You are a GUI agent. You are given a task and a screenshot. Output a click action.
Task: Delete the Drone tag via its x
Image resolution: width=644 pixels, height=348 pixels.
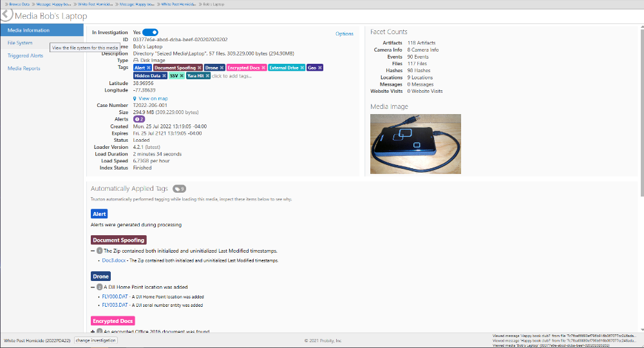tap(222, 68)
